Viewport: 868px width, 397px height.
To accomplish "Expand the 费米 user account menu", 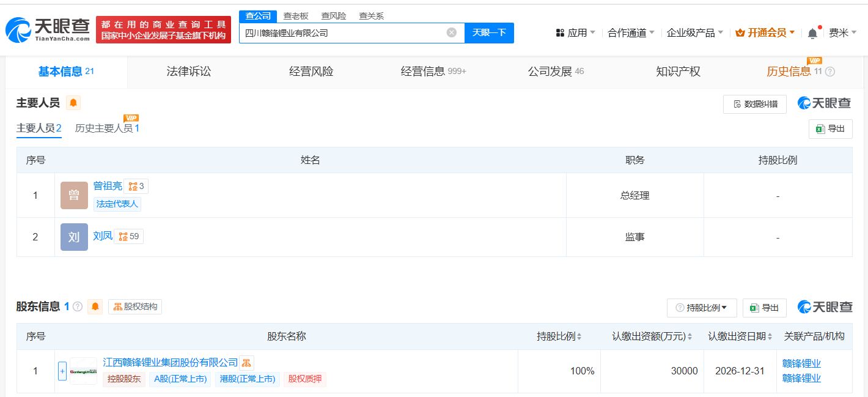I will pyautogui.click(x=842, y=33).
